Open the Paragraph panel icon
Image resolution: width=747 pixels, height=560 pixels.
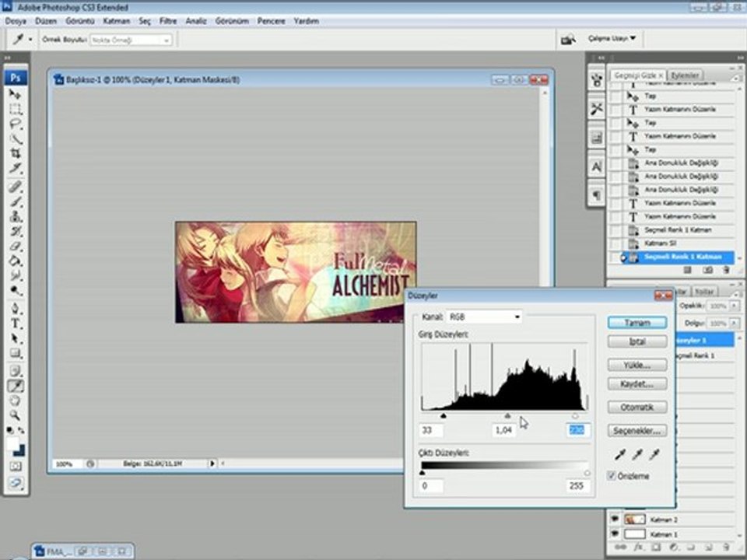click(x=597, y=194)
